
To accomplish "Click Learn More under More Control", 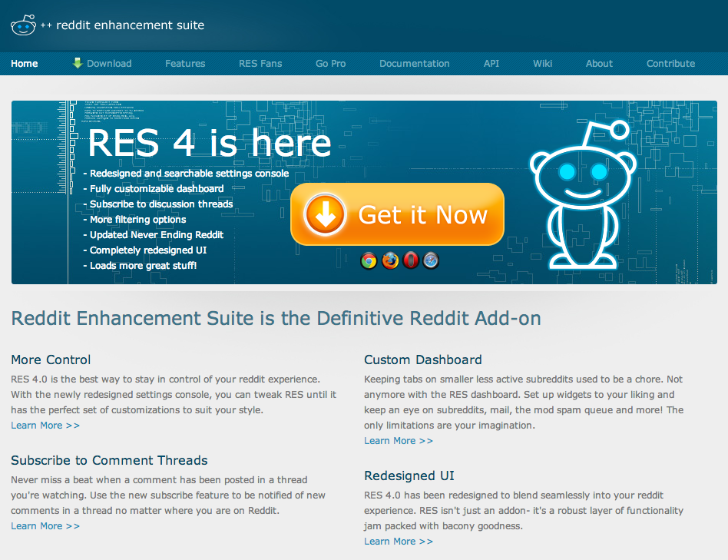I will click(45, 426).
